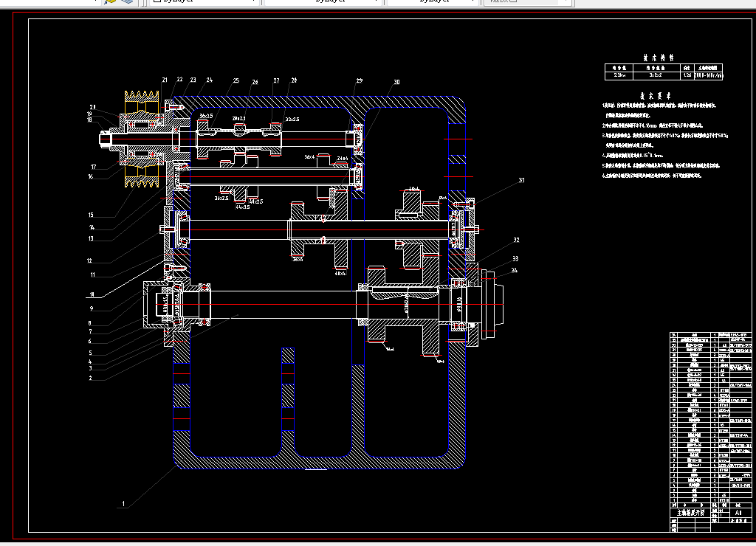Select the 2.2kw value in the specification table
Viewport: 756px width, 546px height.
point(619,75)
